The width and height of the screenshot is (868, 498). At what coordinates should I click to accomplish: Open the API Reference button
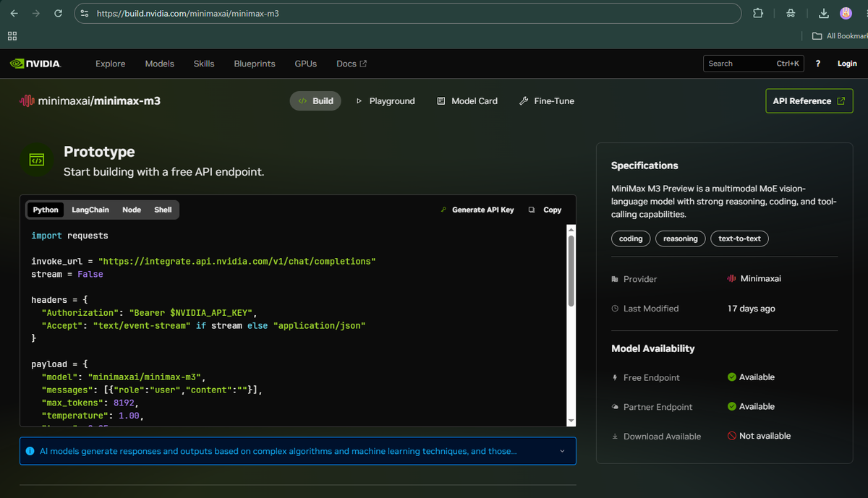coord(809,101)
